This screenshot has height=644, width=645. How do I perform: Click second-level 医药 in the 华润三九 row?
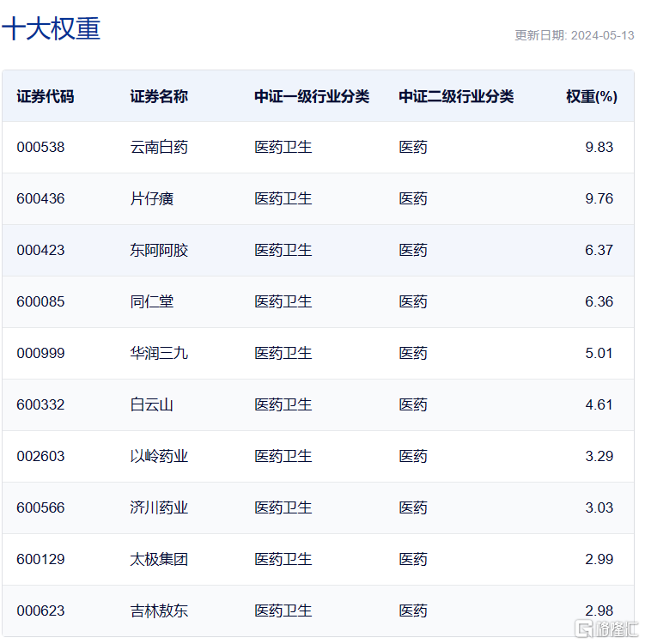click(413, 353)
